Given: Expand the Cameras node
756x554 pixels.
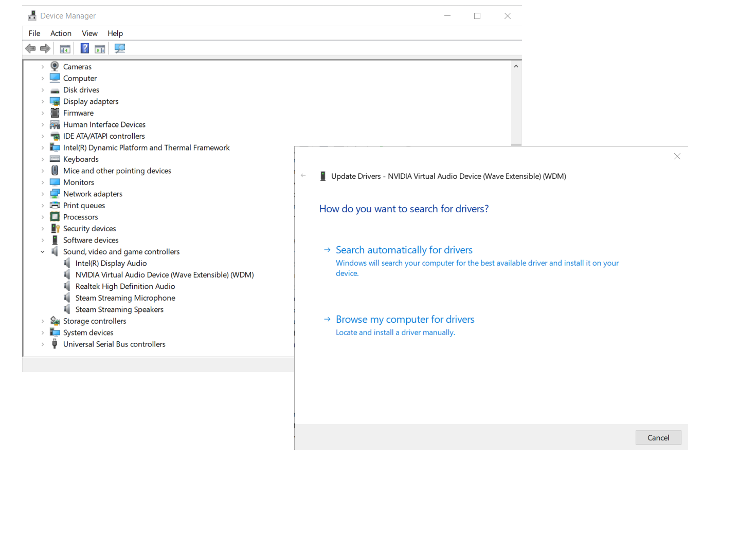Looking at the screenshot, I should pyautogui.click(x=43, y=67).
